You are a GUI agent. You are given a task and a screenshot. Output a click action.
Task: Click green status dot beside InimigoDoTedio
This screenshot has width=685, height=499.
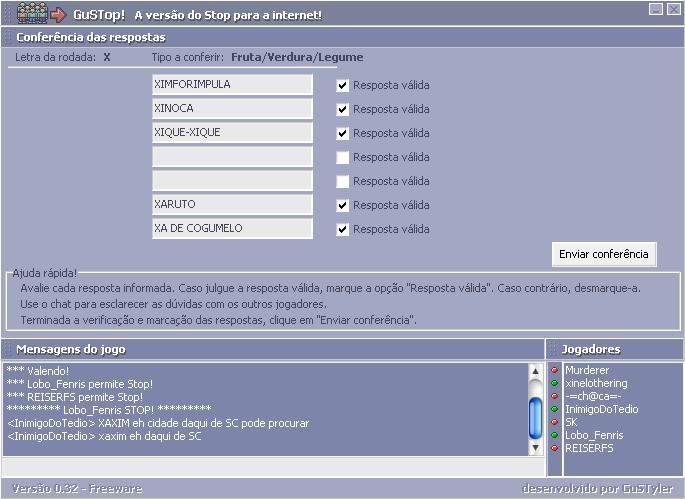coord(554,409)
